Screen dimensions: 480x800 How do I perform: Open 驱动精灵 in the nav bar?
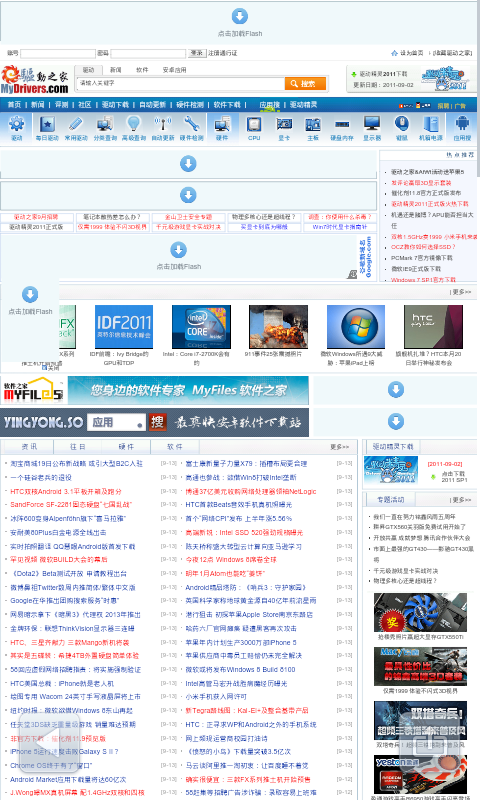click(x=304, y=105)
